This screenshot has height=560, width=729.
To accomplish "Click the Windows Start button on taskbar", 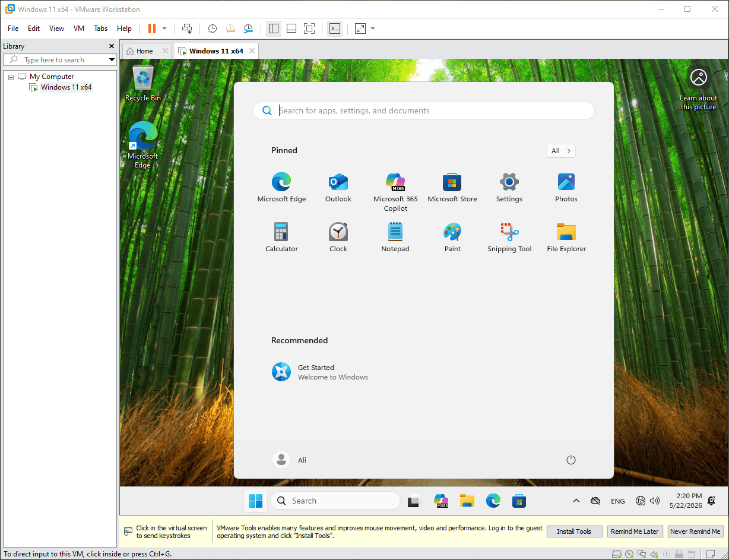I will (256, 501).
